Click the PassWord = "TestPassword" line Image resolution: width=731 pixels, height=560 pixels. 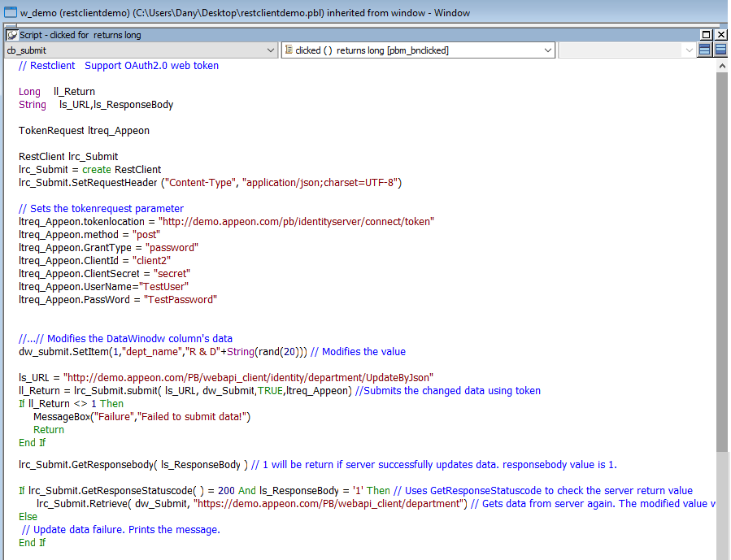tap(118, 300)
